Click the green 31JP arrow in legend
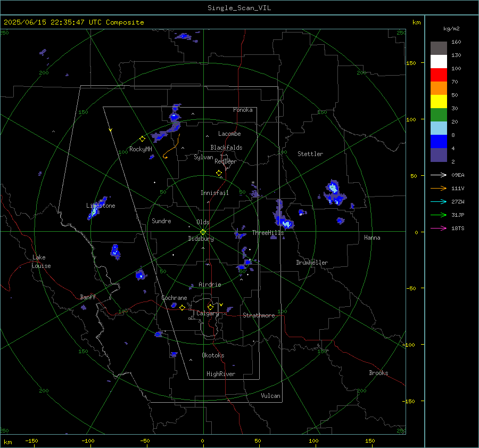Image resolution: width=479 pixels, height=448 pixels. (x=439, y=215)
